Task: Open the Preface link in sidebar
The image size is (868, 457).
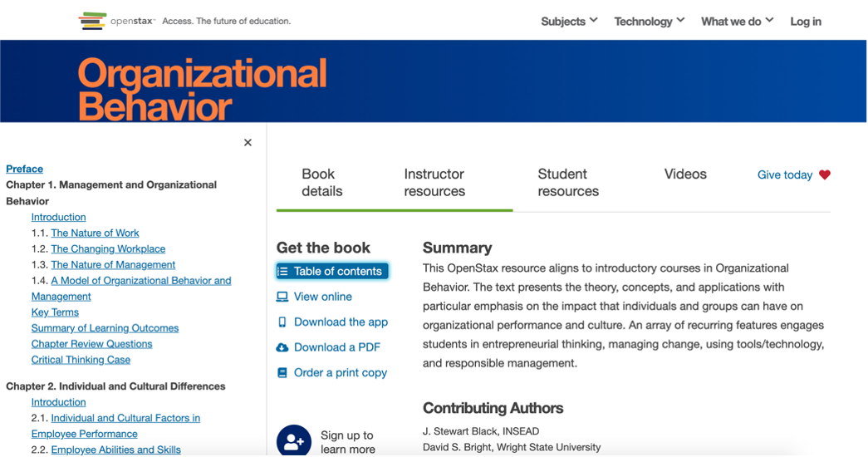Action: (x=25, y=169)
